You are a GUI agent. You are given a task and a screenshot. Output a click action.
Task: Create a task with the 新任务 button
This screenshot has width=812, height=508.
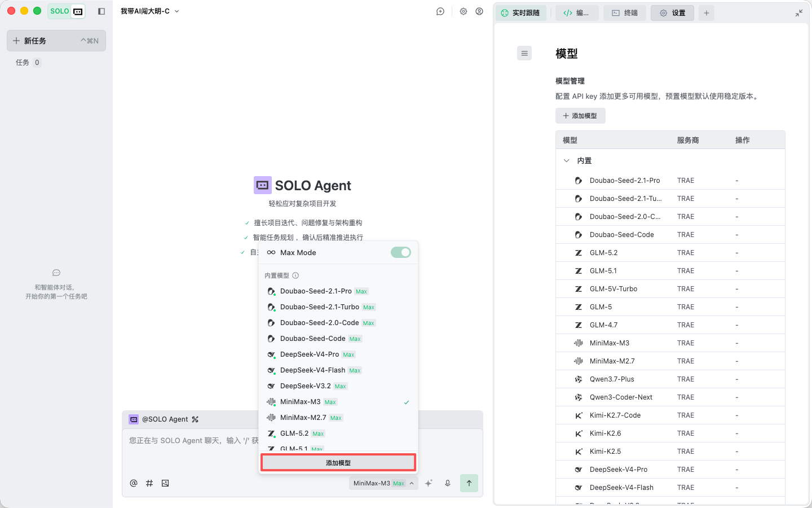tap(56, 41)
